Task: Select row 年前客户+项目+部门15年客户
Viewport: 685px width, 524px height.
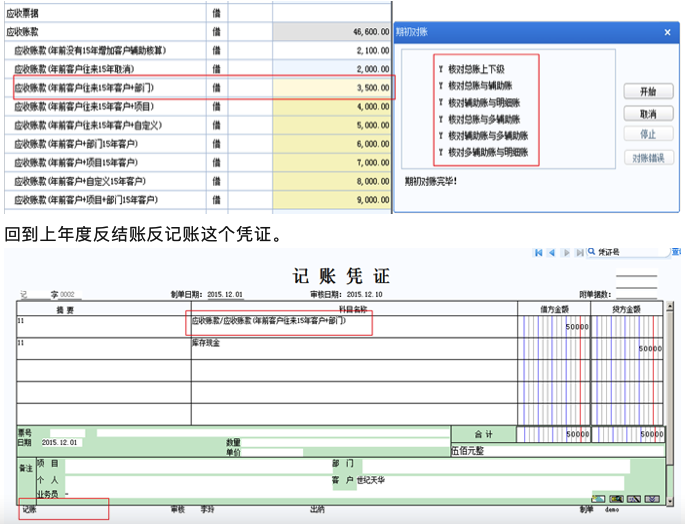Action: point(198,200)
